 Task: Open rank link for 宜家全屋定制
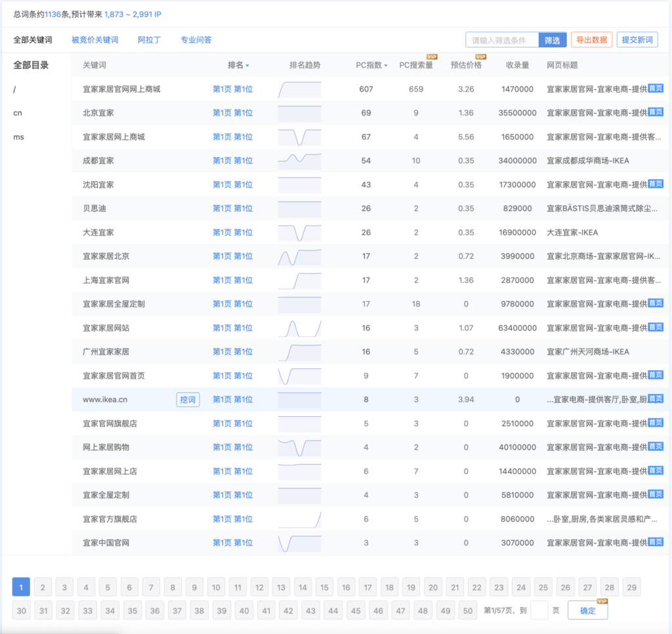[x=233, y=495]
